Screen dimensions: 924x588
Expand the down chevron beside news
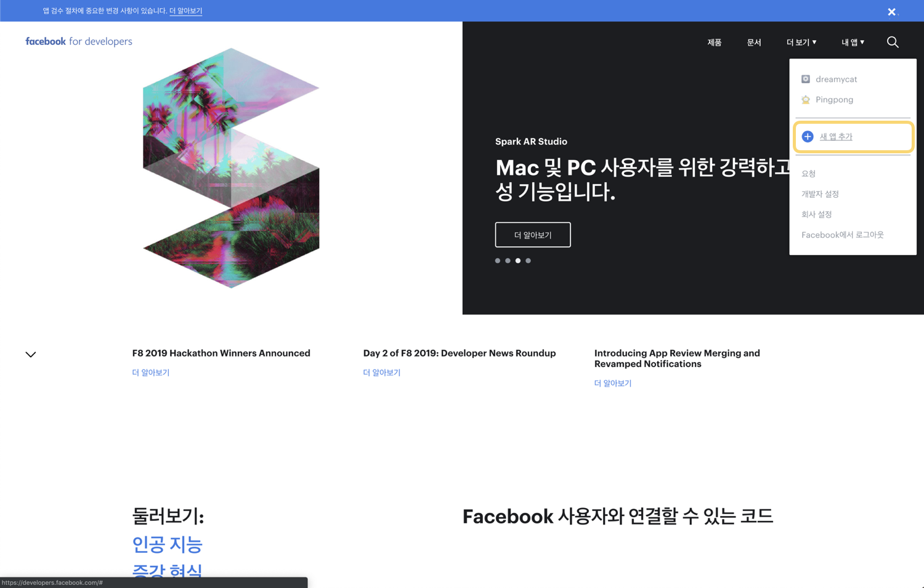tap(31, 355)
